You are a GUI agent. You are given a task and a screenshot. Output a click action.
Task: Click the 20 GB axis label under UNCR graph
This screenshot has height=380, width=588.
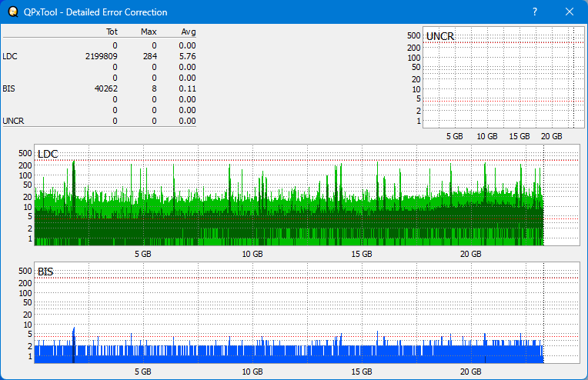pyautogui.click(x=552, y=136)
